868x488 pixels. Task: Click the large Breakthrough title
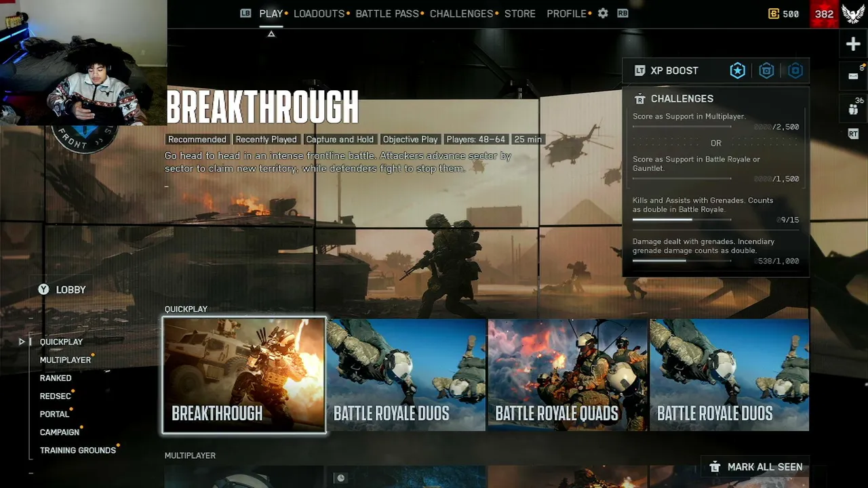(x=262, y=107)
